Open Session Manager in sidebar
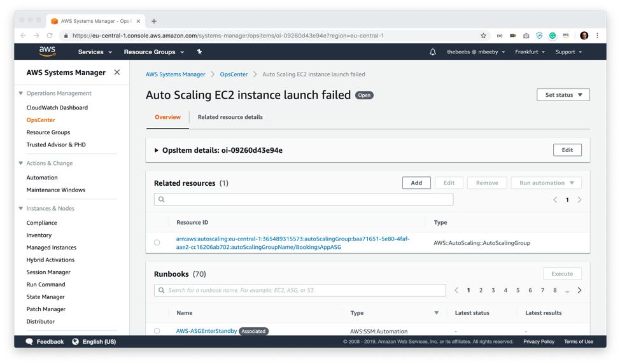Screen dimensions: 620x364 [48, 272]
